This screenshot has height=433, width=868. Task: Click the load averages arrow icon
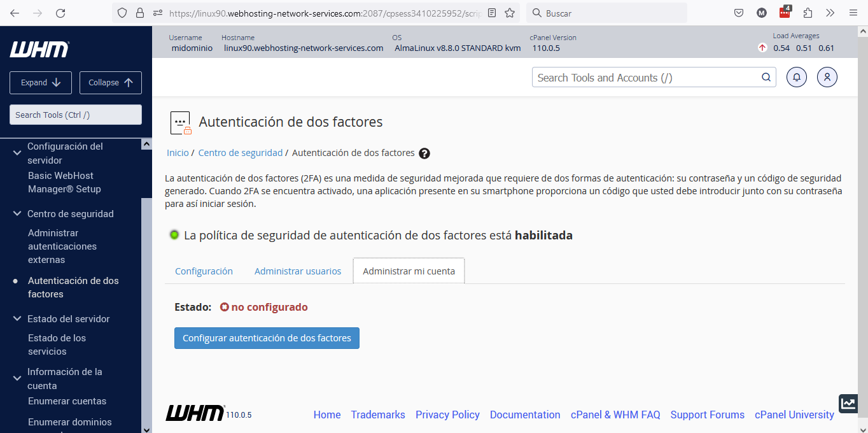(x=762, y=48)
